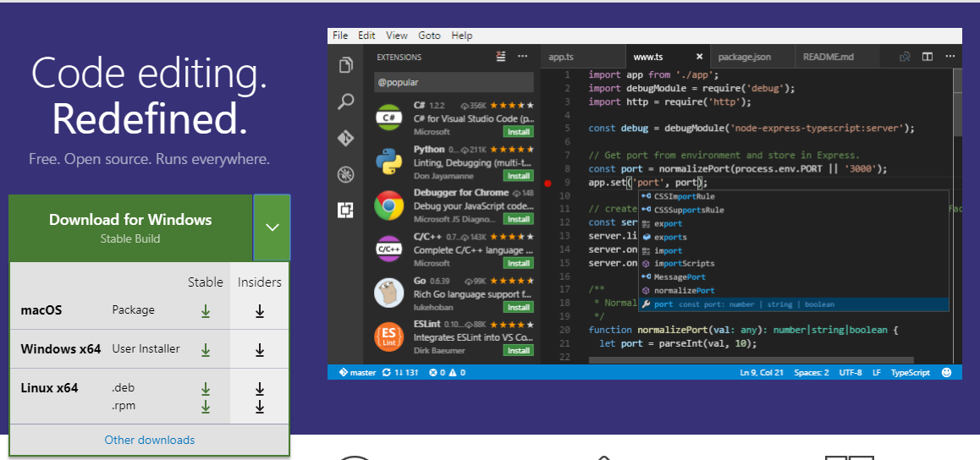Switch to README.md editor tab
The width and height of the screenshot is (980, 460).
click(x=837, y=57)
